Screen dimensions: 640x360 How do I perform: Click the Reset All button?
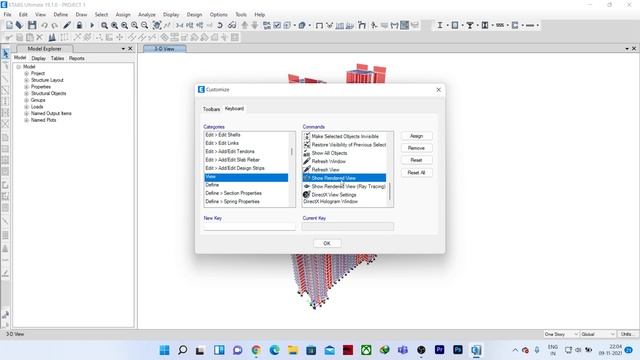coord(416,173)
